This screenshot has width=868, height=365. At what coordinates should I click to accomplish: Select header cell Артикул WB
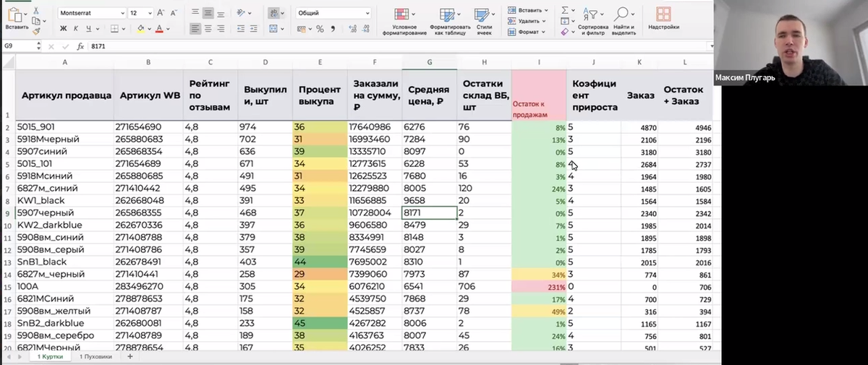pyautogui.click(x=148, y=95)
